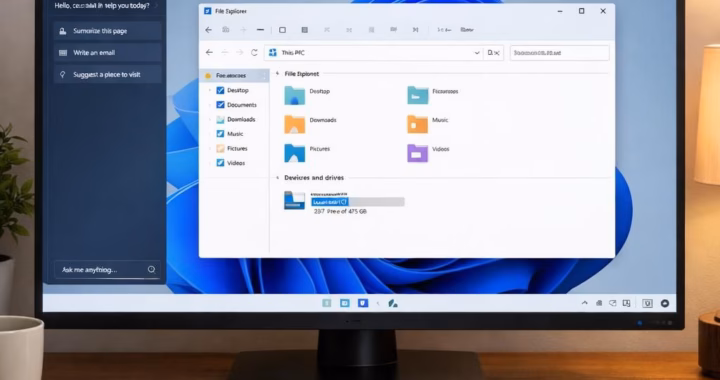Viewport: 720px width, 380px height.
Task: Click the Downloads icon in the sidebar
Action: point(220,119)
